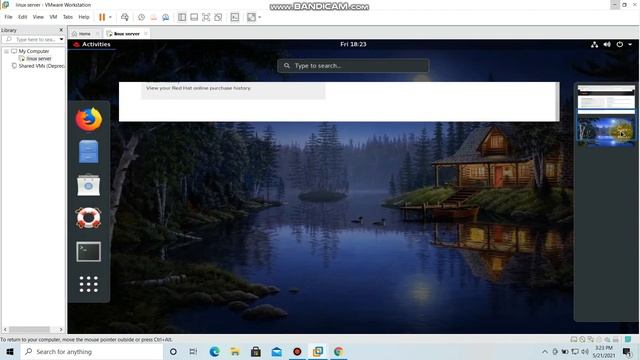Image resolution: width=640 pixels, height=360 pixels.
Task: Open Firefox from the GNOME dash
Action: pos(89,119)
